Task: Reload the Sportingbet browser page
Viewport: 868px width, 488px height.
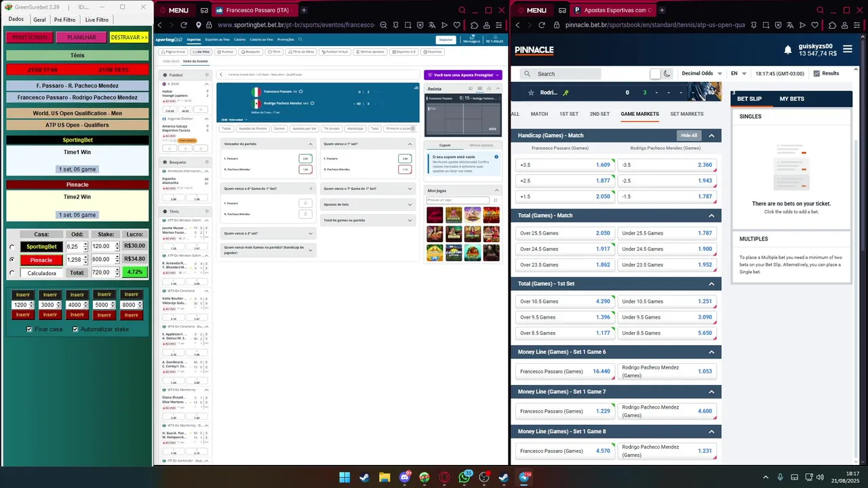Action: coord(183,25)
